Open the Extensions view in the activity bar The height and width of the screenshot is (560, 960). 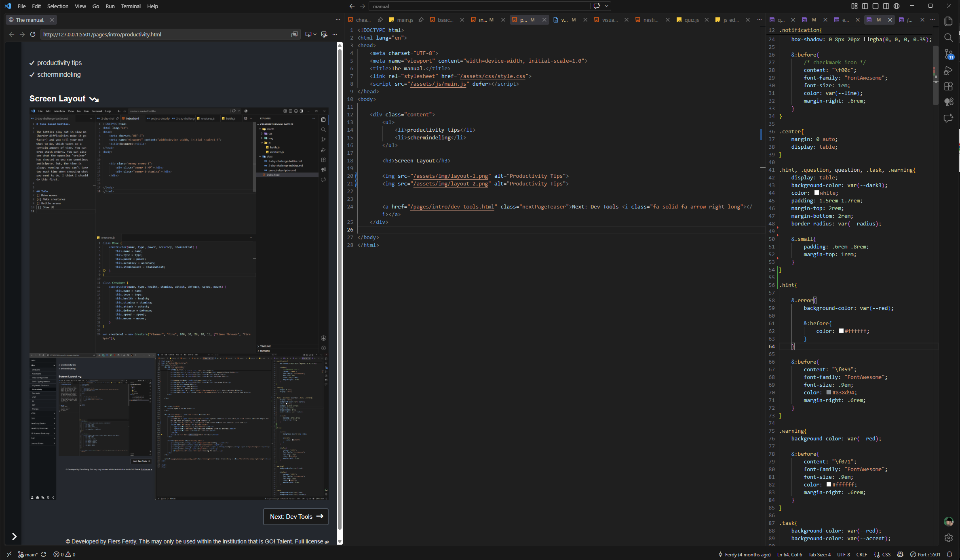948,86
